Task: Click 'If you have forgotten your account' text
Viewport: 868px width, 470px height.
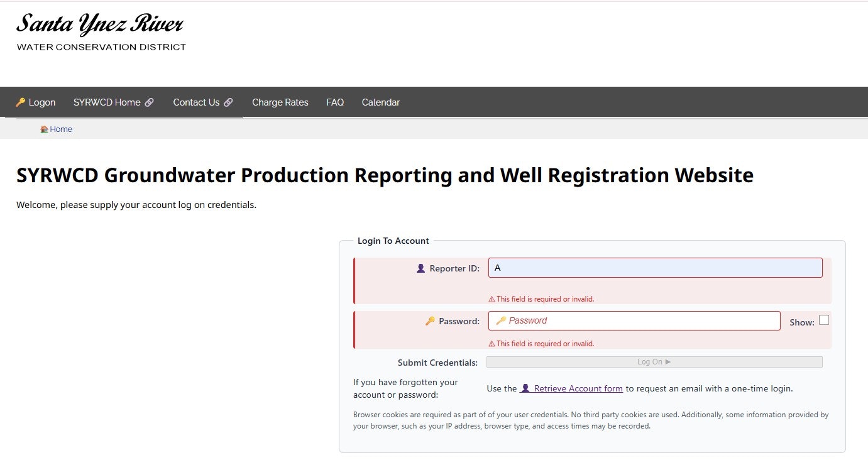Action: (x=405, y=388)
